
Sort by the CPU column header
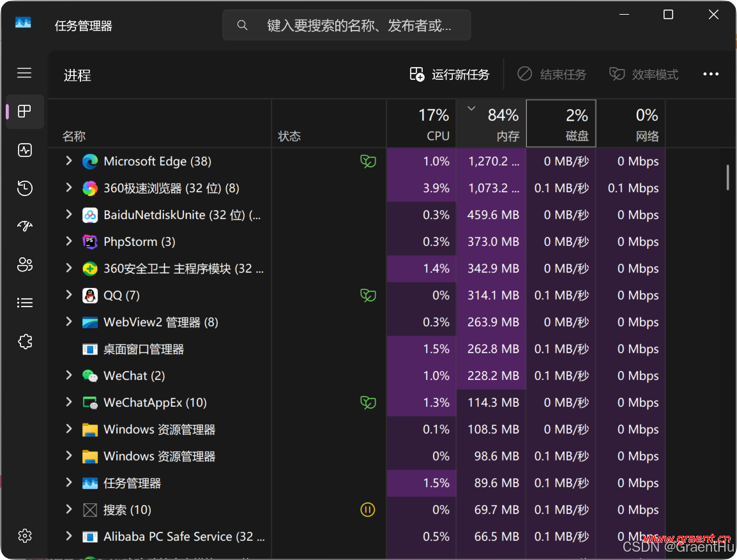tap(421, 123)
